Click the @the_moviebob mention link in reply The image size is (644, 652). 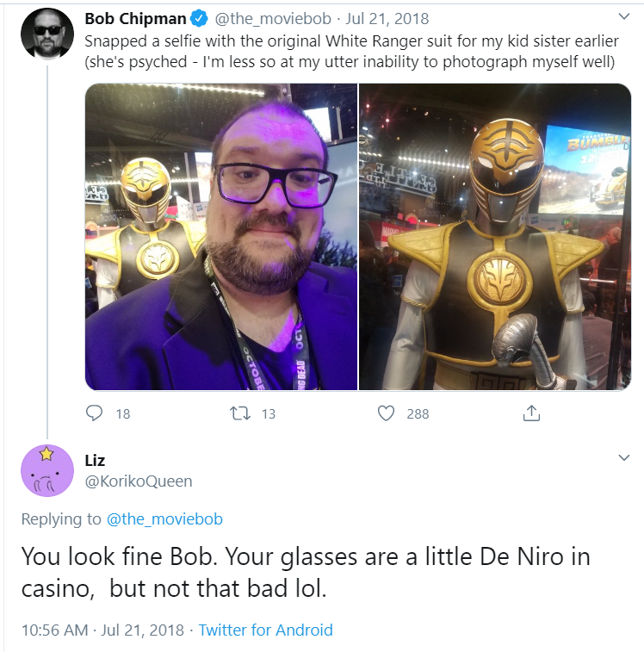[164, 519]
